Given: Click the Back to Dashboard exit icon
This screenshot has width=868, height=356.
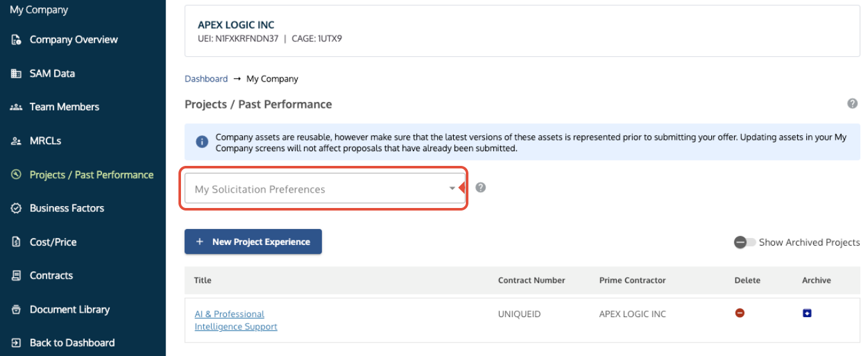Looking at the screenshot, I should [x=17, y=343].
